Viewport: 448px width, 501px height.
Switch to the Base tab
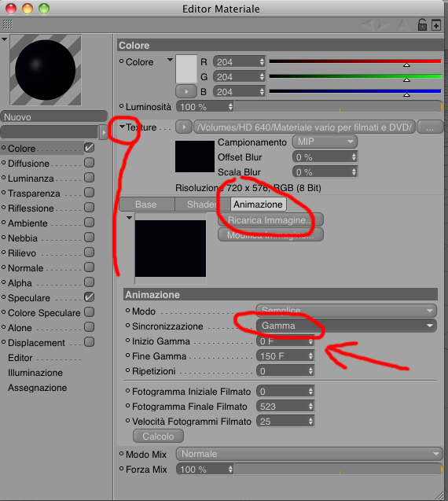pos(146,204)
